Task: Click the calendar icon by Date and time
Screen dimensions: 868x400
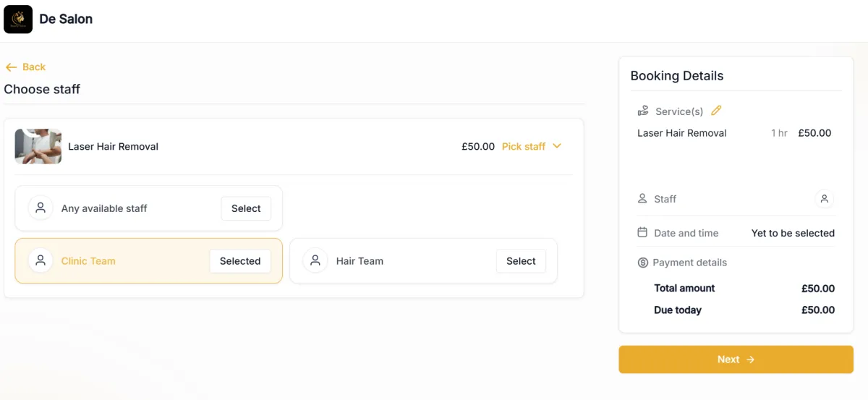Action: [x=642, y=232]
